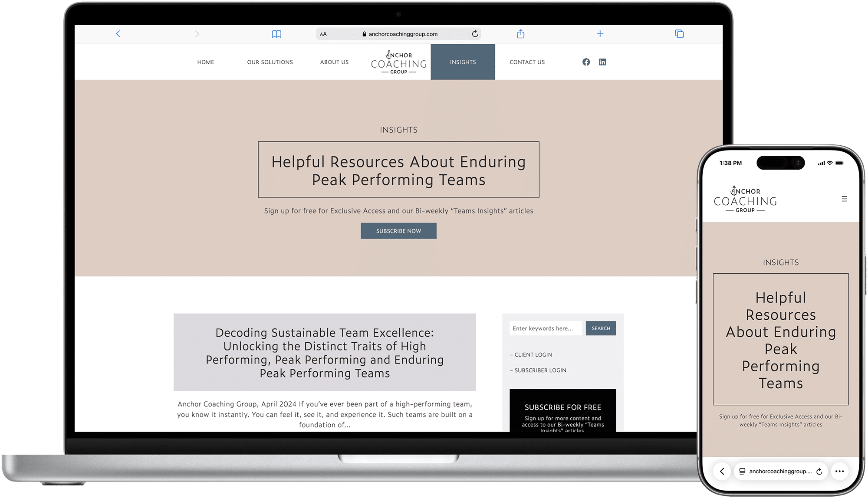Add new tab with plus icon
868x498 pixels.
tap(600, 34)
